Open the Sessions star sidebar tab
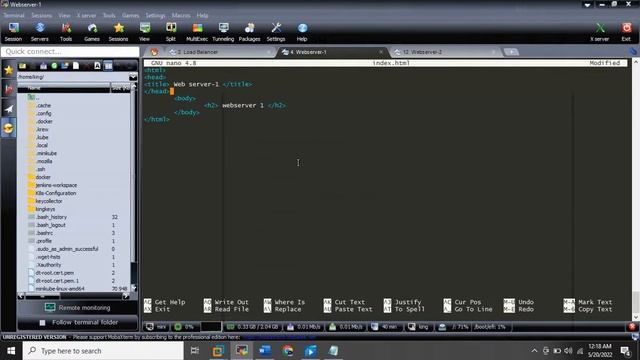This screenshot has height=360, width=640. pos(9,70)
